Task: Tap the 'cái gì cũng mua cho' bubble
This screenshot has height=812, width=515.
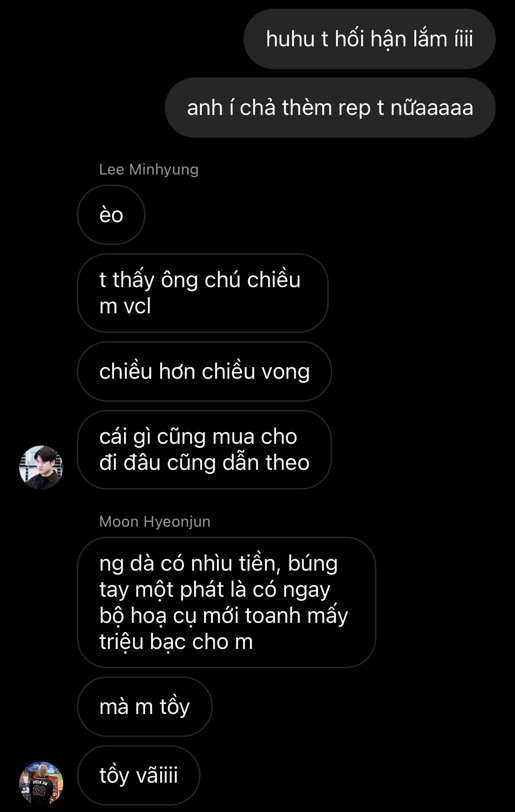Action: pos(204,450)
